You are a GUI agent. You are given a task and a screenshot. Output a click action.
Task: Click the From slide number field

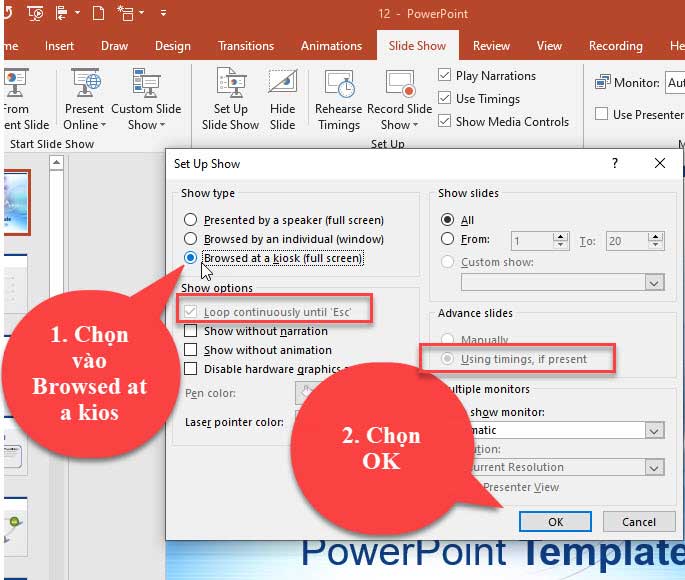point(531,241)
